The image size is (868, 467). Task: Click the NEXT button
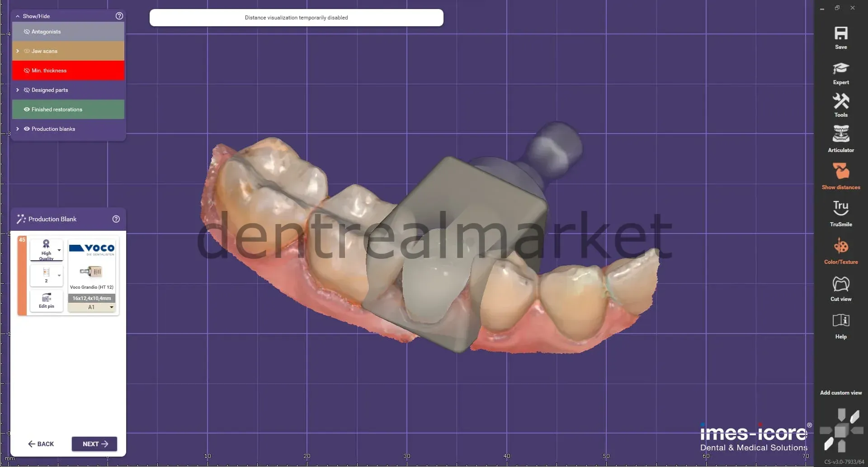coord(94,444)
